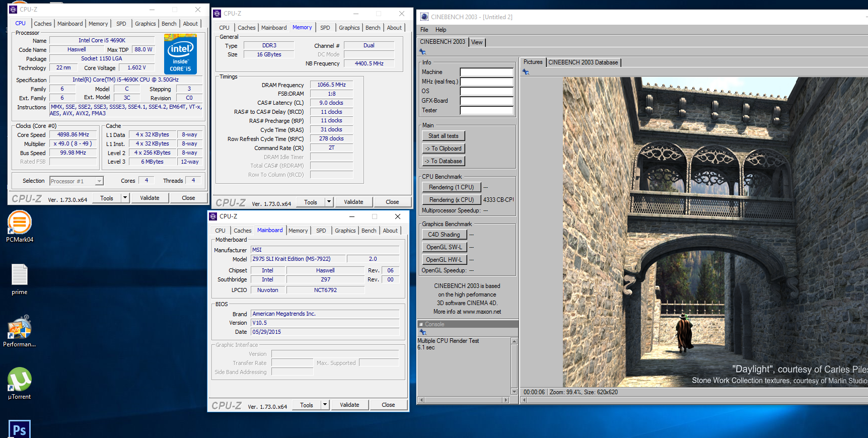The height and width of the screenshot is (438, 868).
Task: Click Core Speed value 4898.86 MHz
Action: 73,135
